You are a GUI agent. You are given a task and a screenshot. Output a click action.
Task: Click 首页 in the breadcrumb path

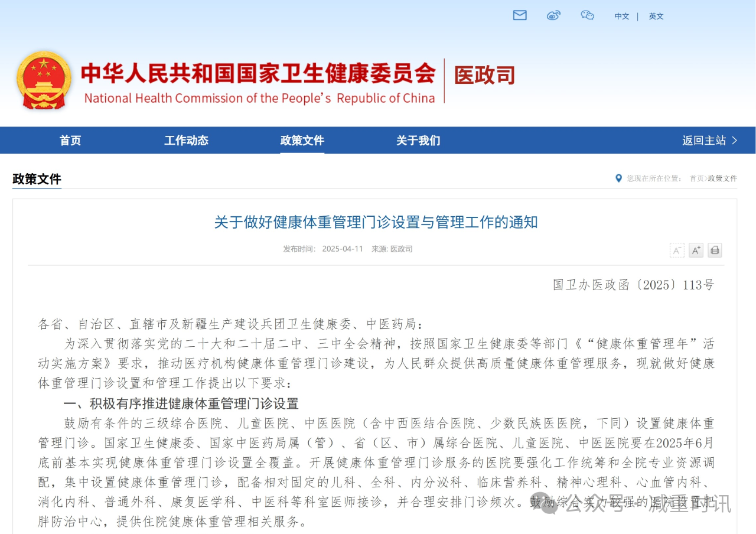pos(696,178)
